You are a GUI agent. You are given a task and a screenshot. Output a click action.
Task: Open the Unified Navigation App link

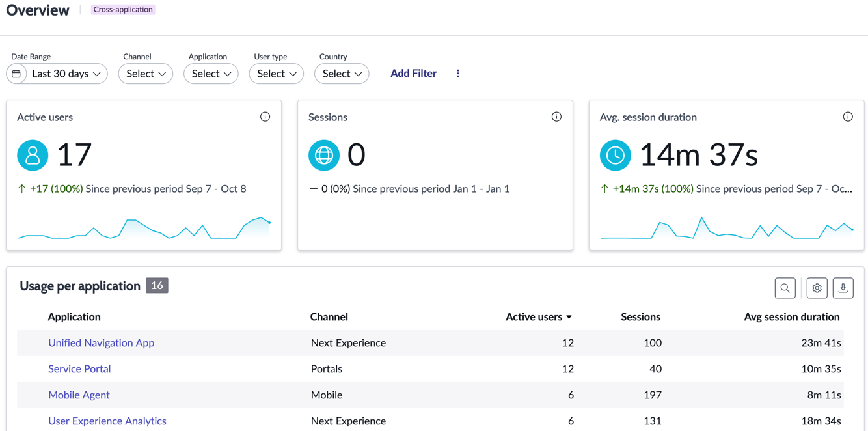pos(102,342)
